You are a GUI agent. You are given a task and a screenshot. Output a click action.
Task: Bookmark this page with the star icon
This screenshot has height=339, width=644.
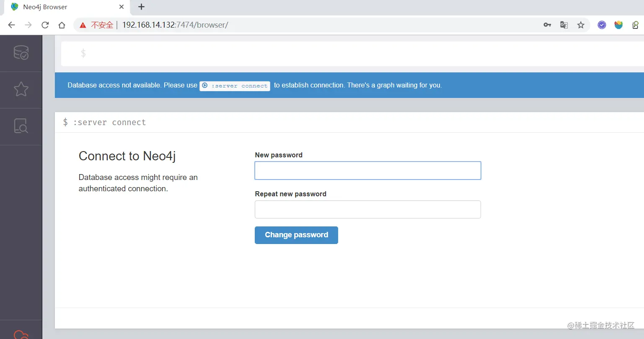(x=581, y=25)
